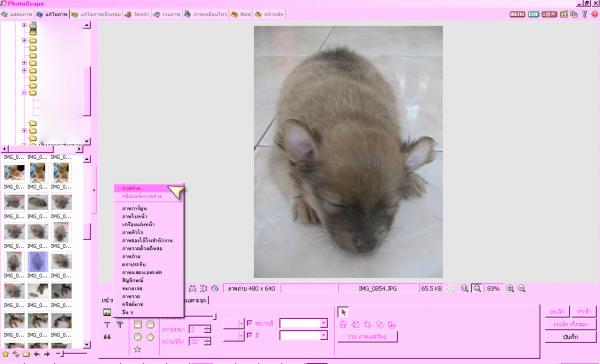
Task: Toggle the upper checkbox beside the color dropdown
Action: coord(249,323)
